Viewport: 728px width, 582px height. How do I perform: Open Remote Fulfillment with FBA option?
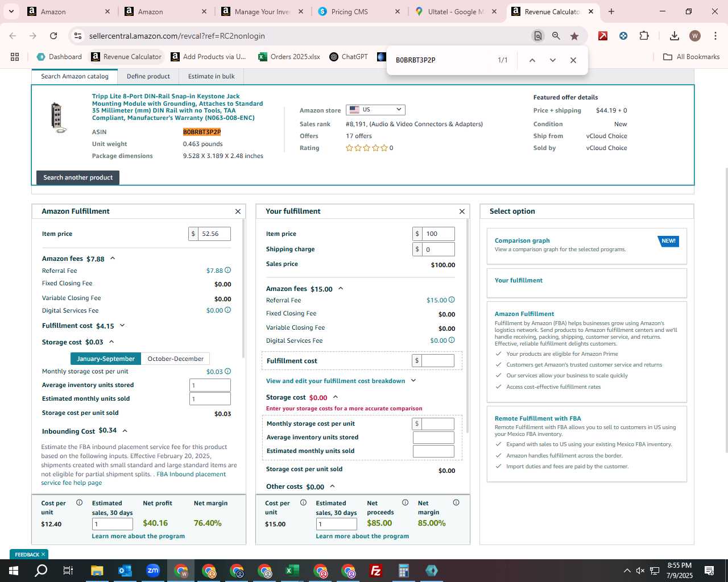[x=587, y=444]
